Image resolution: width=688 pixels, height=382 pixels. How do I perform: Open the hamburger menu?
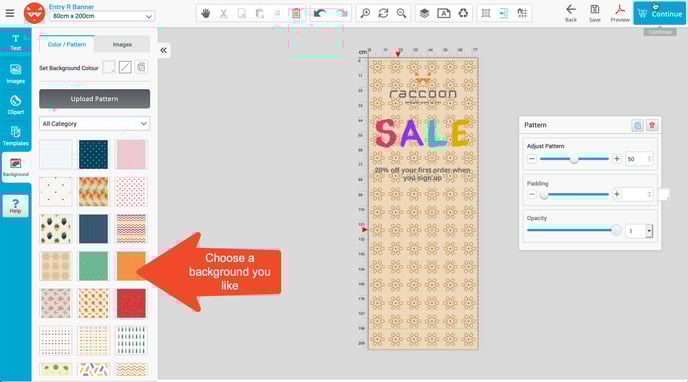(x=10, y=13)
